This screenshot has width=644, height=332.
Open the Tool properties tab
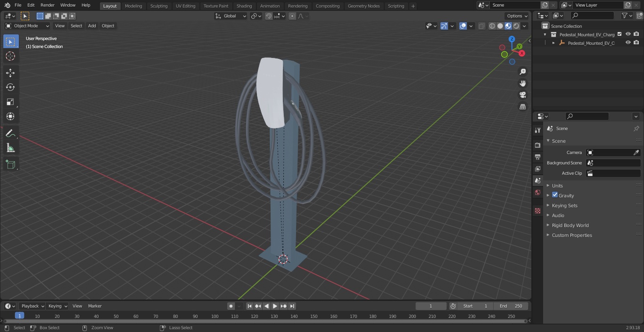tap(537, 130)
